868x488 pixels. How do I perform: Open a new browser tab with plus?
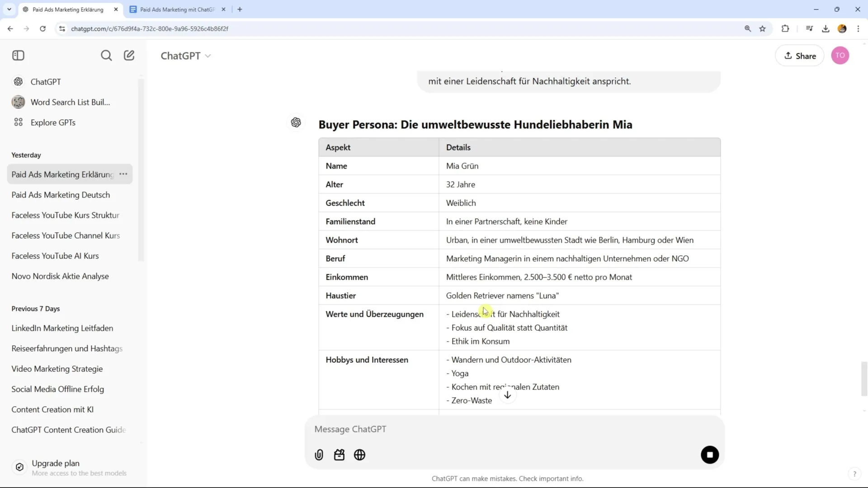pyautogui.click(x=240, y=9)
